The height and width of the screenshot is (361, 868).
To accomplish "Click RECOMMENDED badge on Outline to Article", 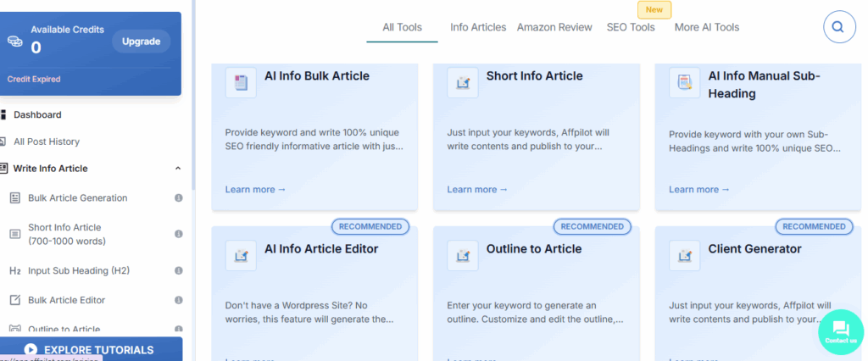I will [593, 226].
